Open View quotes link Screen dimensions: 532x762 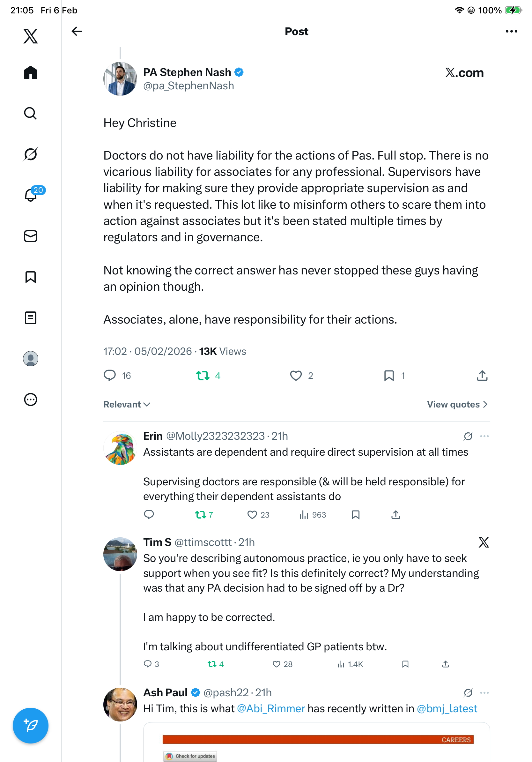coord(457,404)
